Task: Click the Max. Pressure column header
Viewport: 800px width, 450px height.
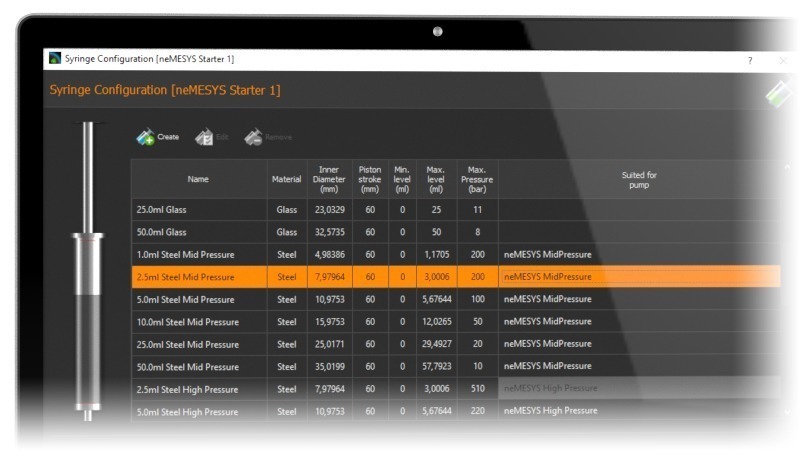Action: 477,179
